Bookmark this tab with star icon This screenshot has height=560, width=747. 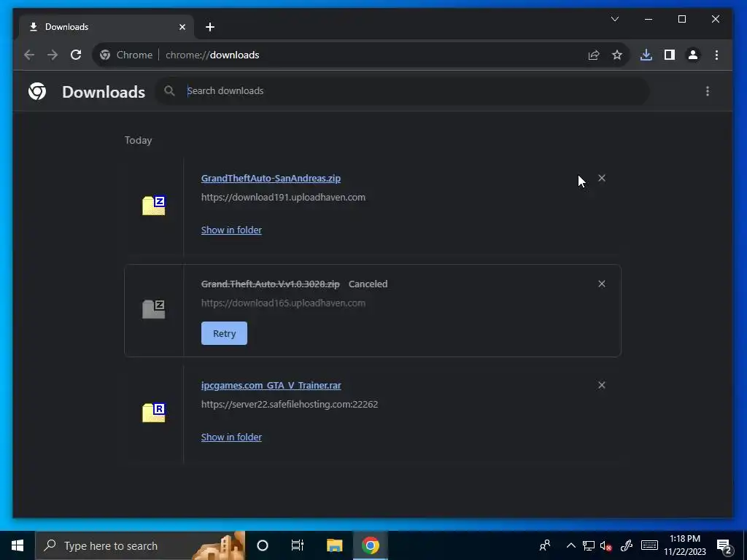(x=617, y=55)
